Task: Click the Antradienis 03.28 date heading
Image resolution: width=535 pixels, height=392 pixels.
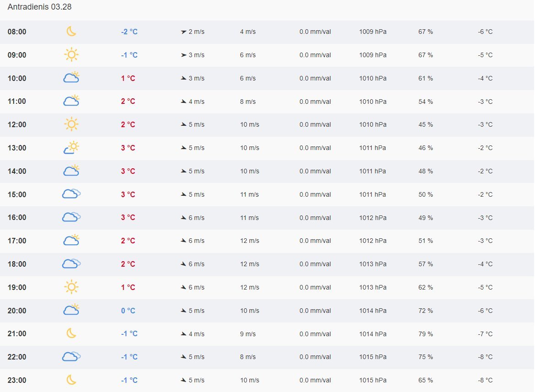Action: pos(39,7)
